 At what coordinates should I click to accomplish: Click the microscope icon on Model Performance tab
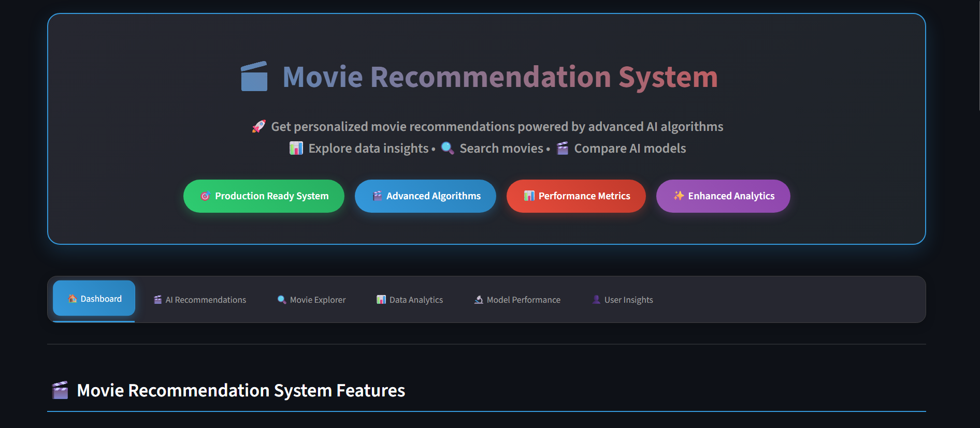click(x=479, y=300)
